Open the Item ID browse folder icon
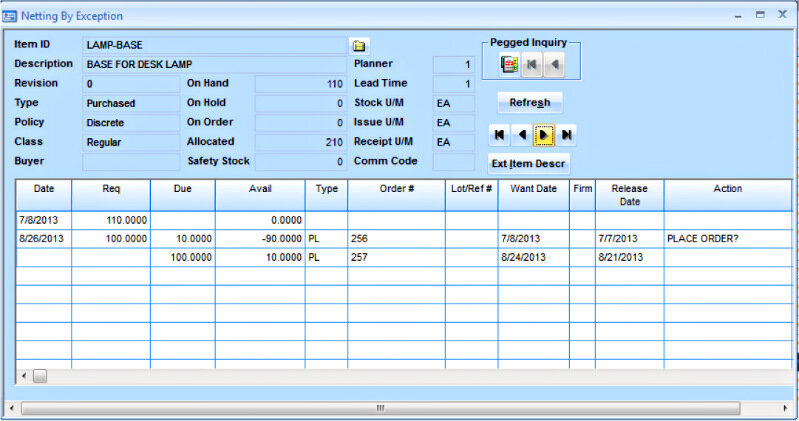The width and height of the screenshot is (799, 421). pos(359,46)
